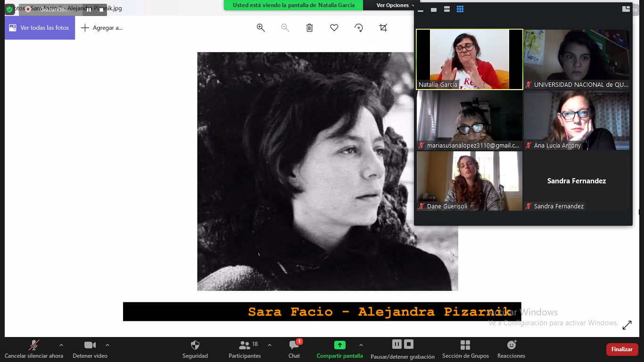Unmute microphone with Cancelar silenciar ahora
644x362 pixels.
[33, 349]
